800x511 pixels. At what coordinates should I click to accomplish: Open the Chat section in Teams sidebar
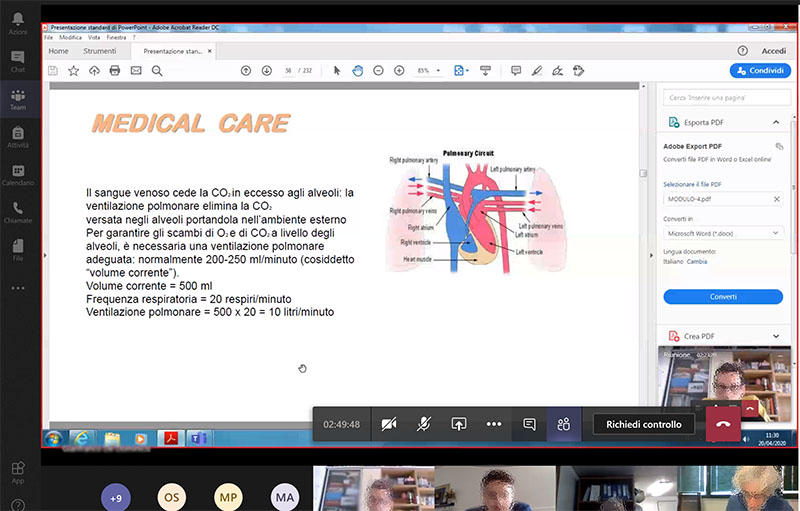point(18,61)
